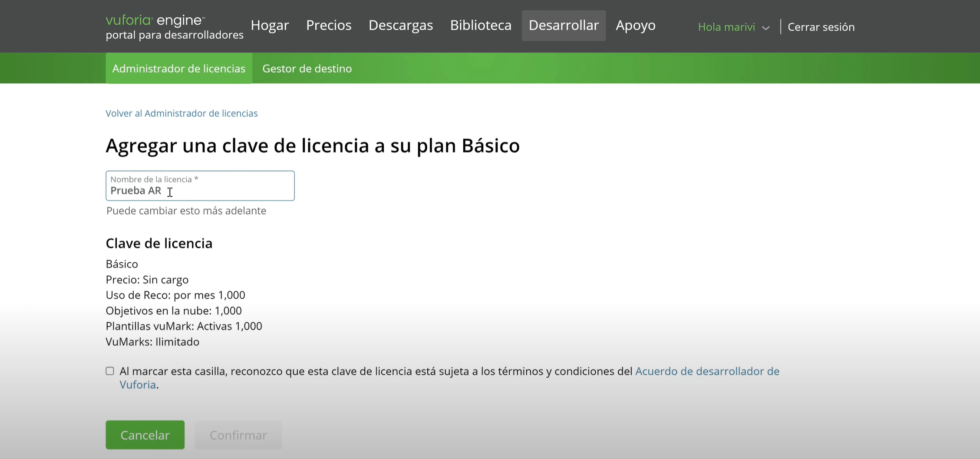Focus the Nombre de la licencia field

tap(200, 186)
